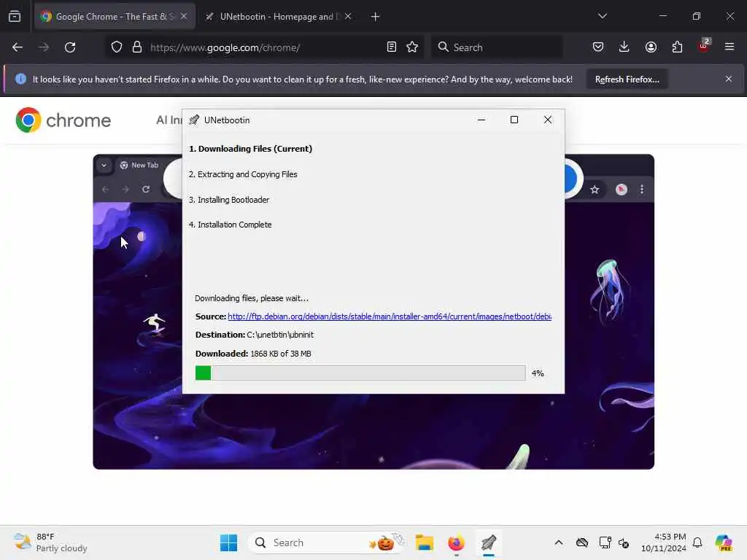Open Firefox View icon at tab strip start

click(x=15, y=17)
